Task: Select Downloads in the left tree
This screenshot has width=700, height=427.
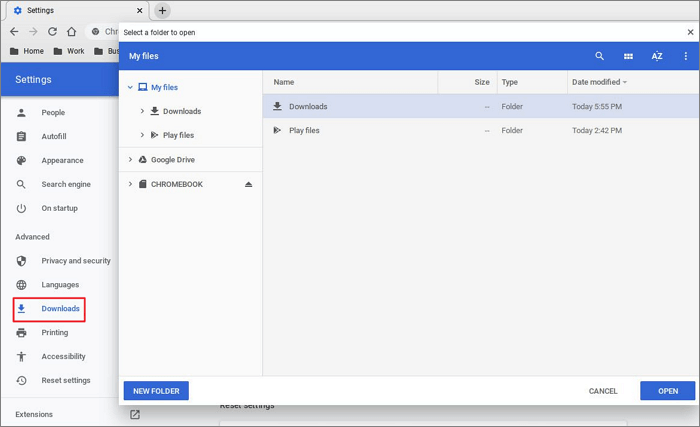Action: point(182,111)
